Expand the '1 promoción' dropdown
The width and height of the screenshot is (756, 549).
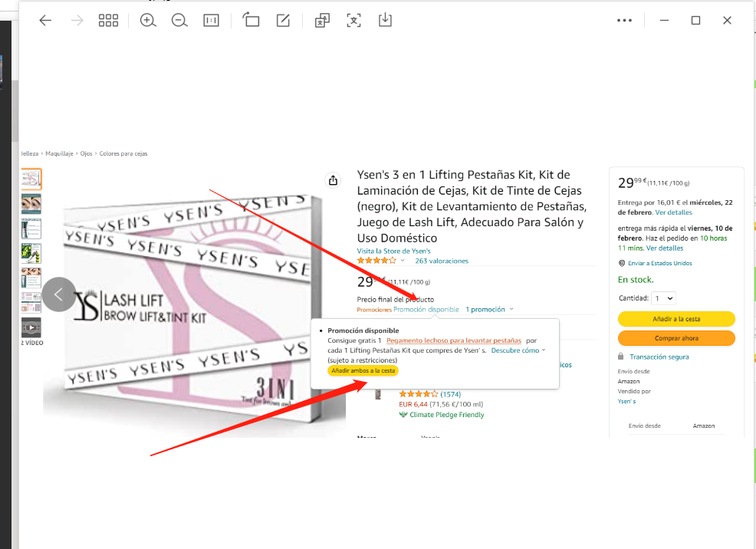point(489,310)
